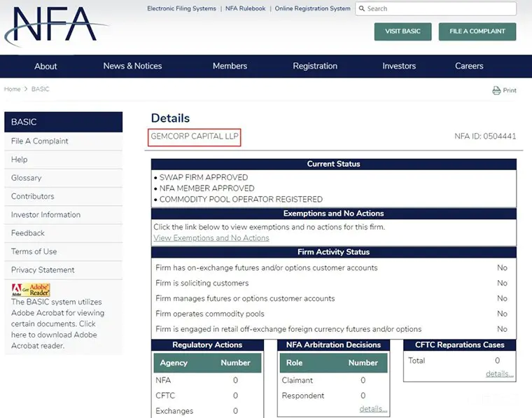
Task: Open Help in the sidebar
Action: tap(64, 160)
